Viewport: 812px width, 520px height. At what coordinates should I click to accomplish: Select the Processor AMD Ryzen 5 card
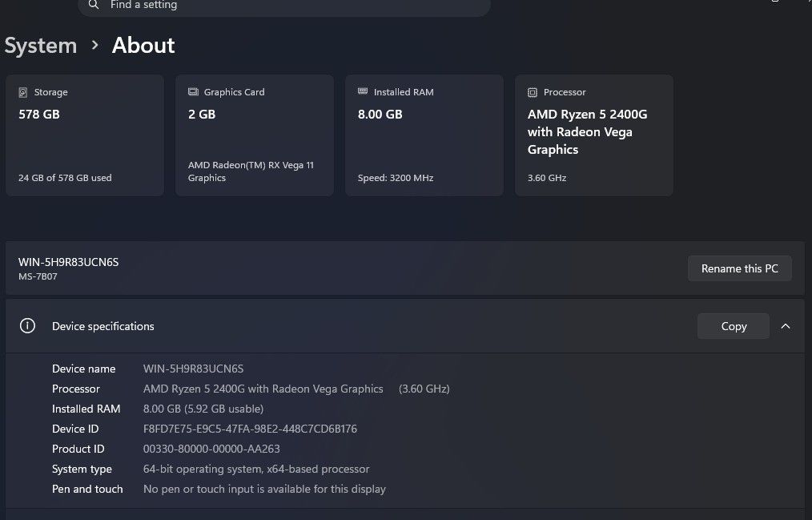pos(594,135)
